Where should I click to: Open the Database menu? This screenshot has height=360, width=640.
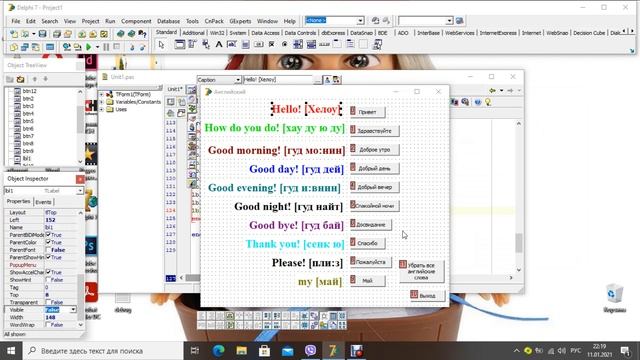(x=168, y=21)
